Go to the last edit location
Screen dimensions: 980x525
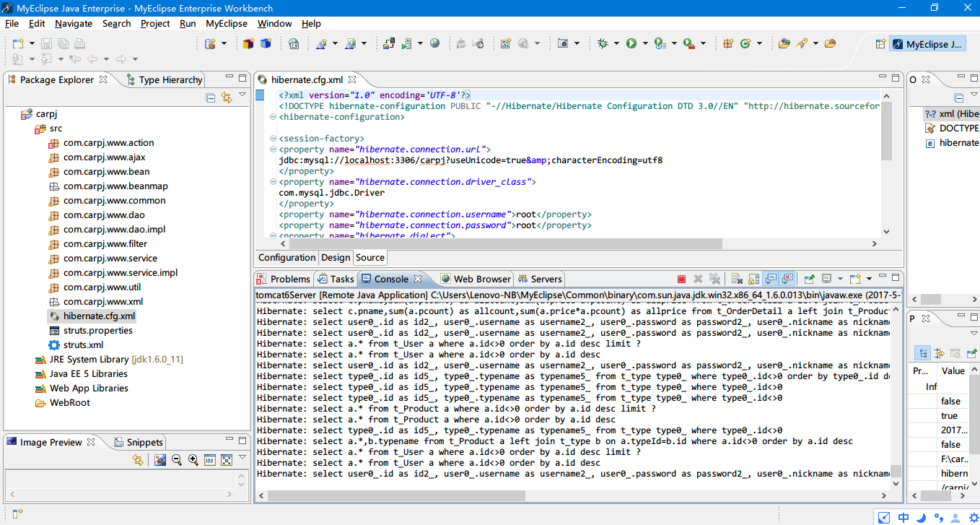coord(76,59)
